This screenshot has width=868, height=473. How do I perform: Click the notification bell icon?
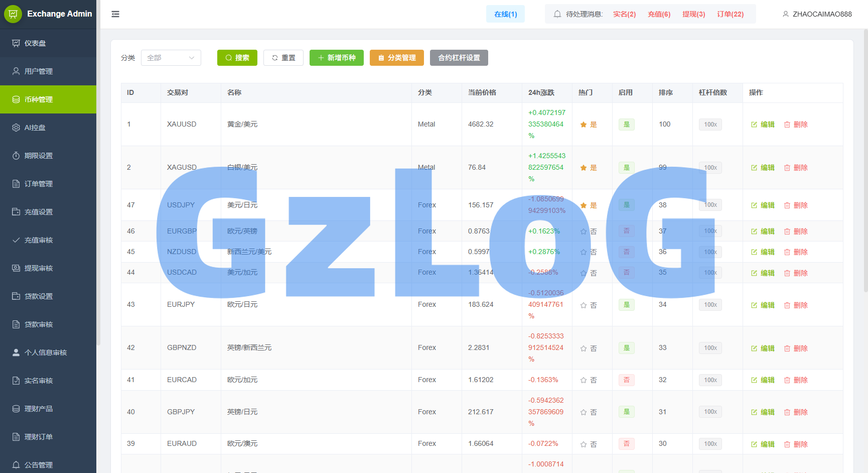tap(557, 14)
